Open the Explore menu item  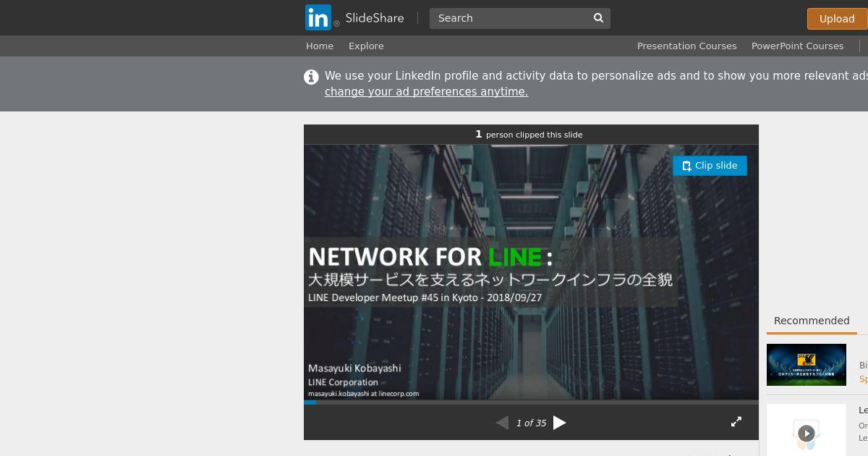pos(366,46)
